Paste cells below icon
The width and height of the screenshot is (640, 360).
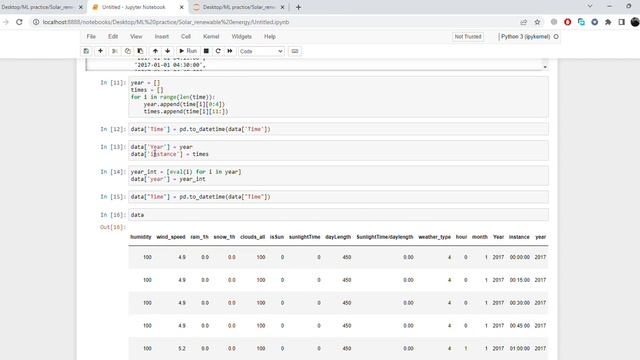coord(140,51)
